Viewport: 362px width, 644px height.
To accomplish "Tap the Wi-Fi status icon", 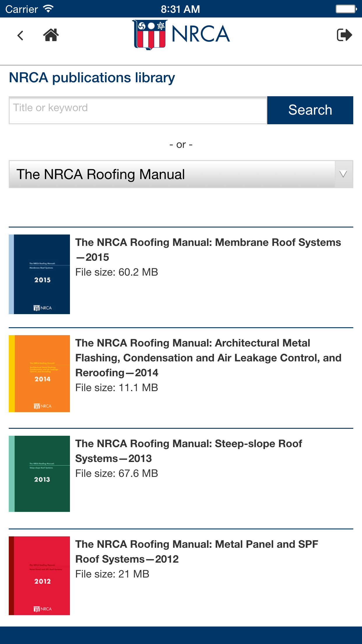I will pos(48,8).
